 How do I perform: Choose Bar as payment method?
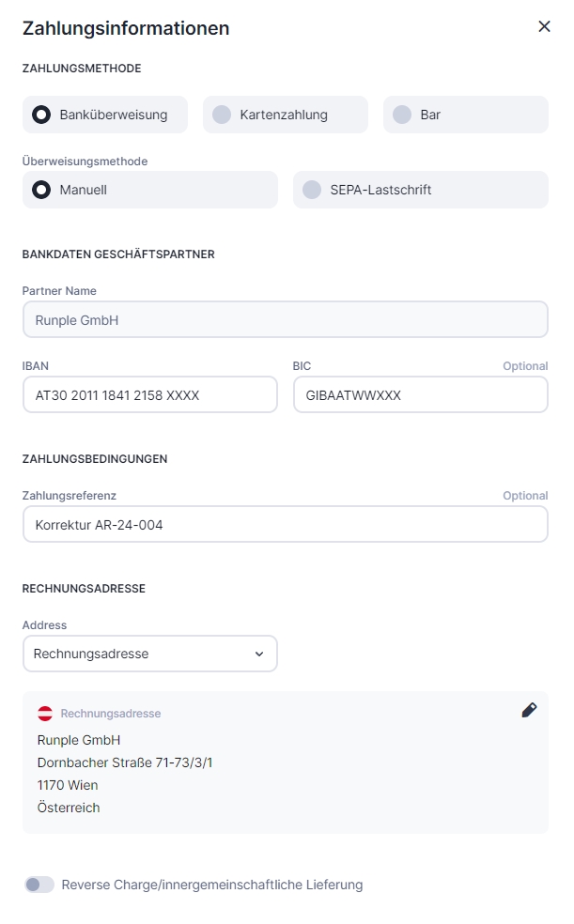(402, 115)
